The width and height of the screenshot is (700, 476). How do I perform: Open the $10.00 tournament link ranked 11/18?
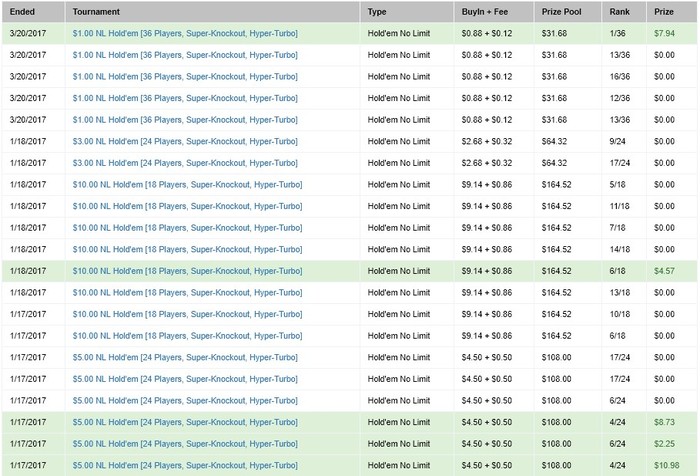tap(187, 206)
